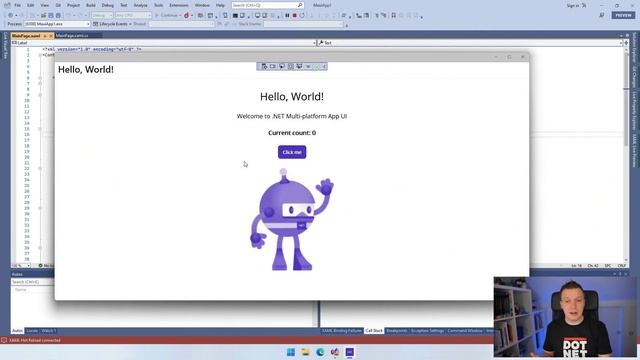This screenshot has height=360, width=640.
Task: Click the running MAUI app taskbar icon
Action: [x=349, y=352]
